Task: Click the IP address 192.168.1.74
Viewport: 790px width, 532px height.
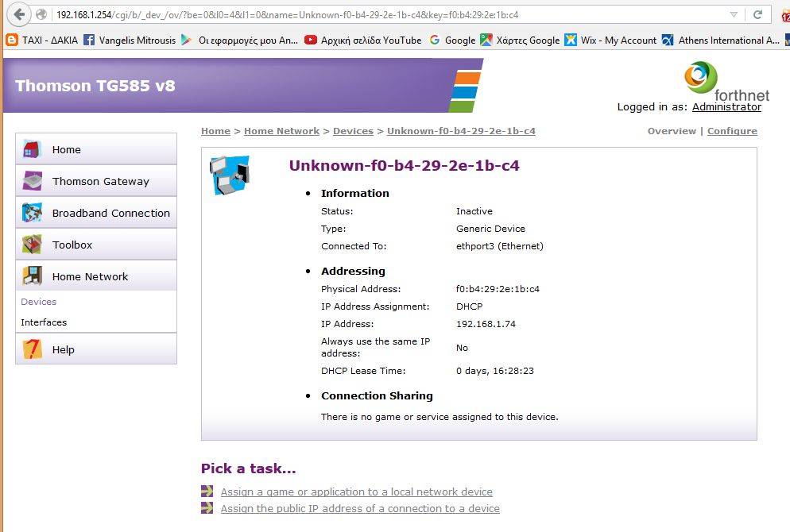Action: [x=486, y=324]
